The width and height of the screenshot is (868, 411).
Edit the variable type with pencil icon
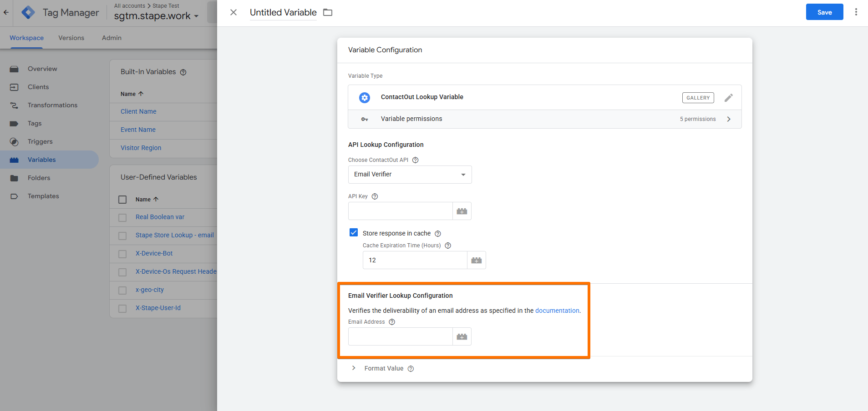(x=729, y=98)
